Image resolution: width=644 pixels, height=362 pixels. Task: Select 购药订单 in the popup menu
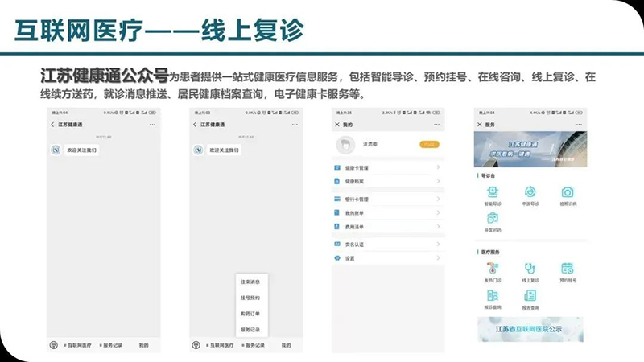point(250,313)
